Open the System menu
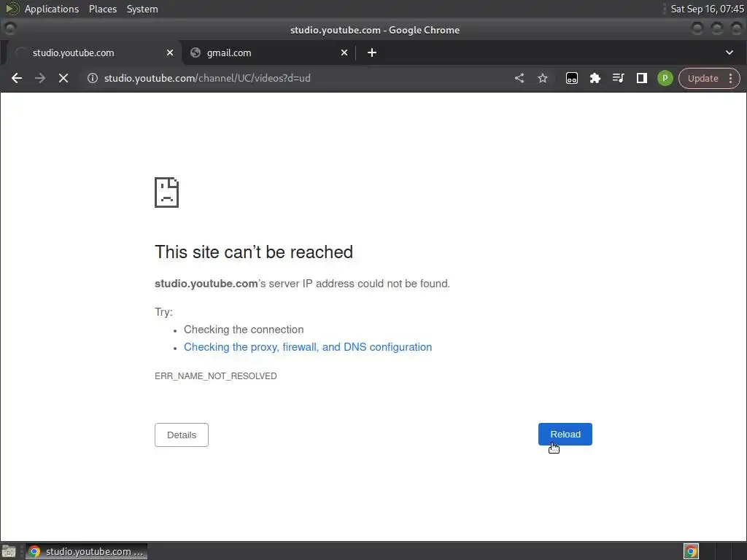Viewport: 747px width, 560px height. (x=142, y=9)
